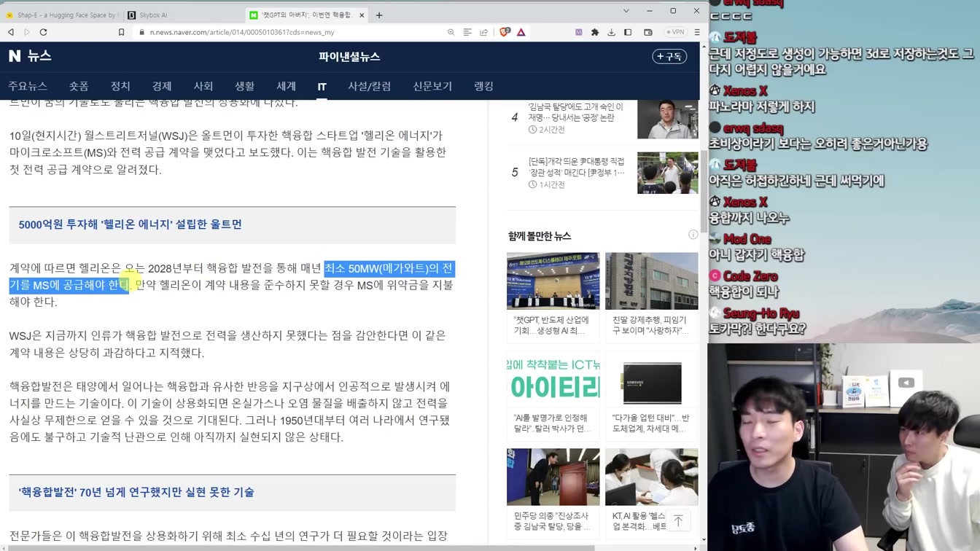The height and width of the screenshot is (551, 980).
Task: Open the tab search dropdown chevron
Action: pyautogui.click(x=626, y=11)
